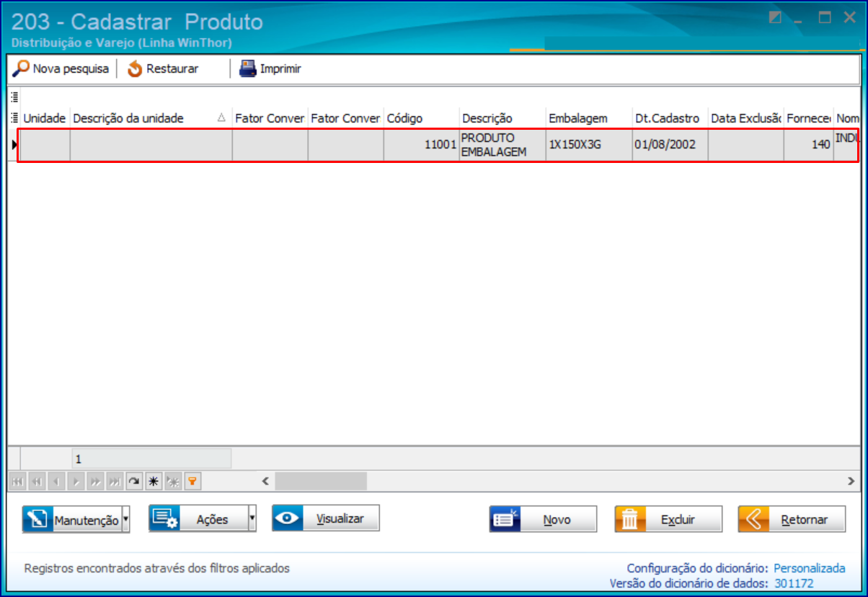Click the sort triangle in Descrição da unidade header
Viewport: 868px width, 597px height.
click(x=221, y=118)
